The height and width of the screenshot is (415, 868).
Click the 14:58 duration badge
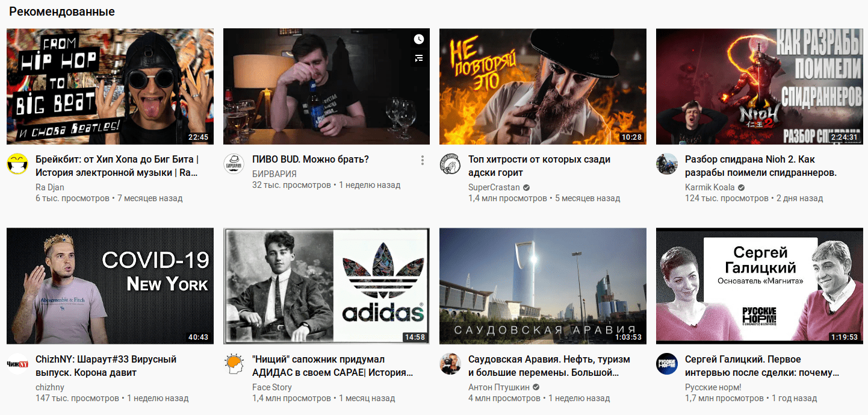415,337
